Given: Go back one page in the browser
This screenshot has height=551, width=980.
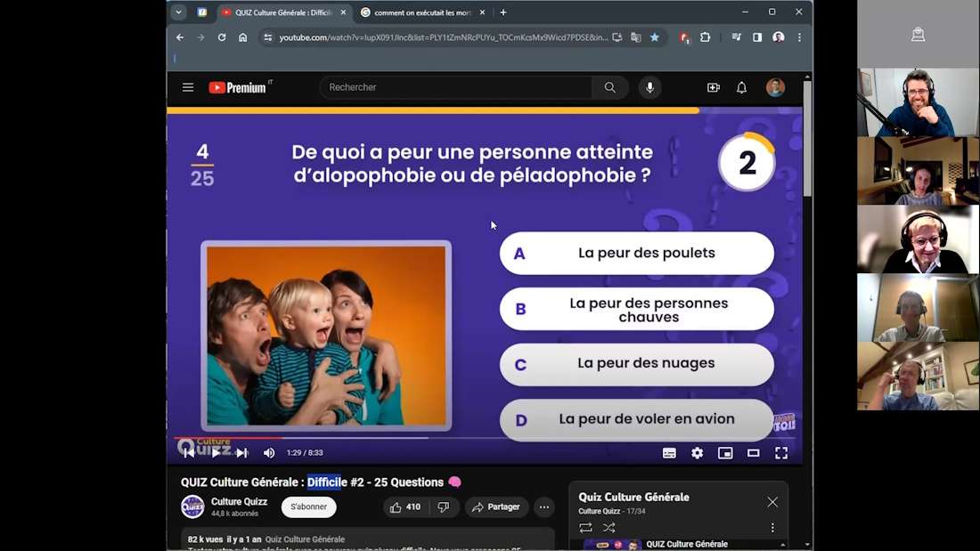Looking at the screenshot, I should pos(180,37).
